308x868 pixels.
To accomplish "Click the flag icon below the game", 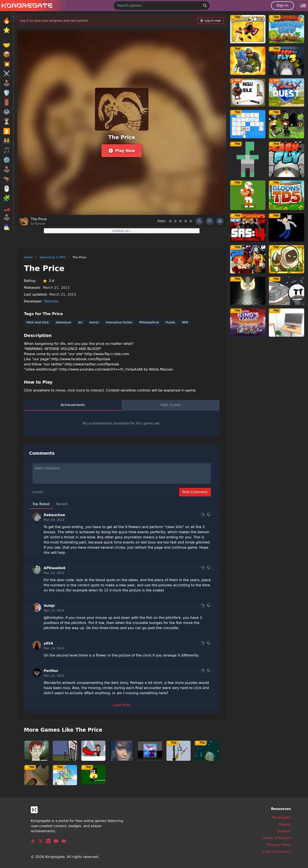I will [x=209, y=221].
